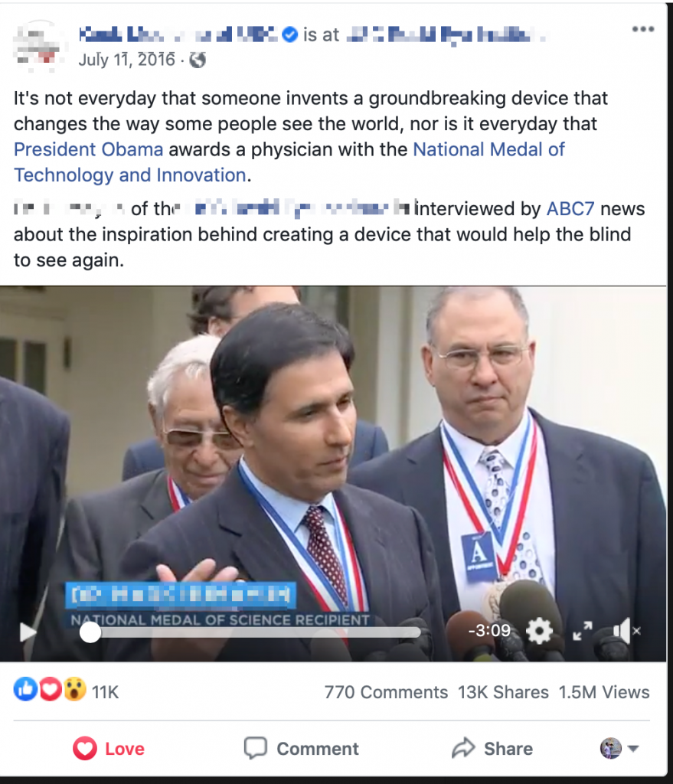Click the globe public privacy icon
This screenshot has height=784, width=673.
pyautogui.click(x=198, y=60)
